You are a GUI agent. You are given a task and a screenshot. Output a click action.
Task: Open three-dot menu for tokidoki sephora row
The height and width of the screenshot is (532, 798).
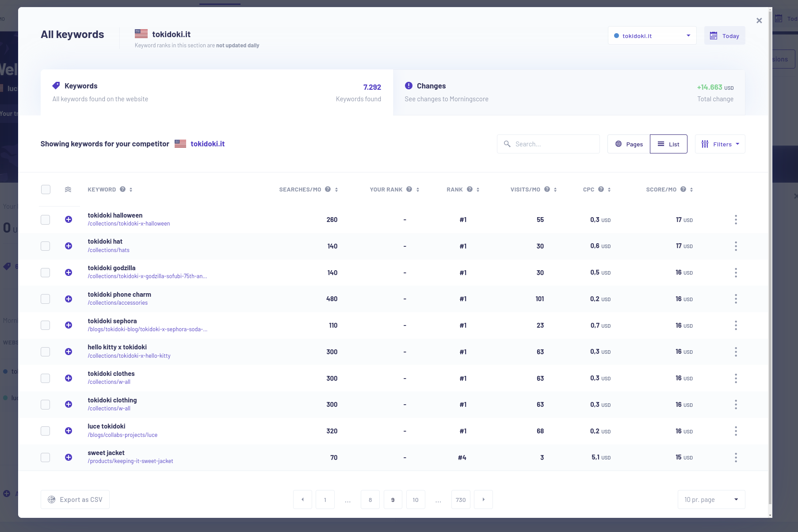[736, 325]
